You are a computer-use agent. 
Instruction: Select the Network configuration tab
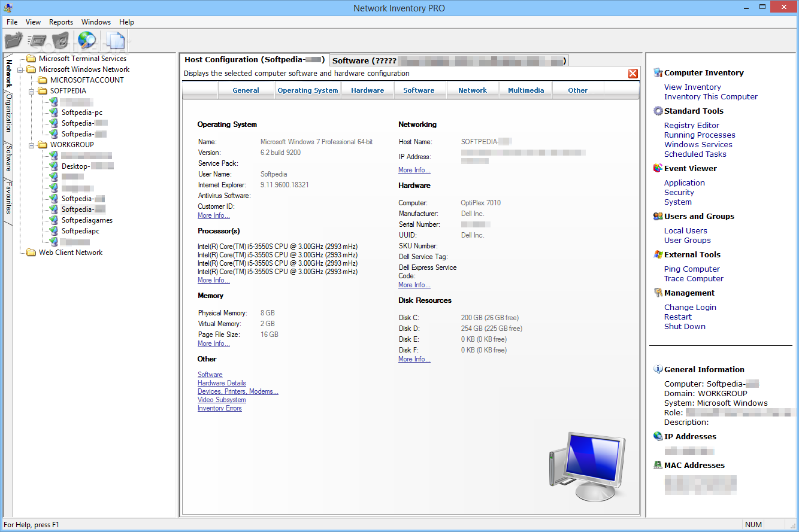(473, 90)
